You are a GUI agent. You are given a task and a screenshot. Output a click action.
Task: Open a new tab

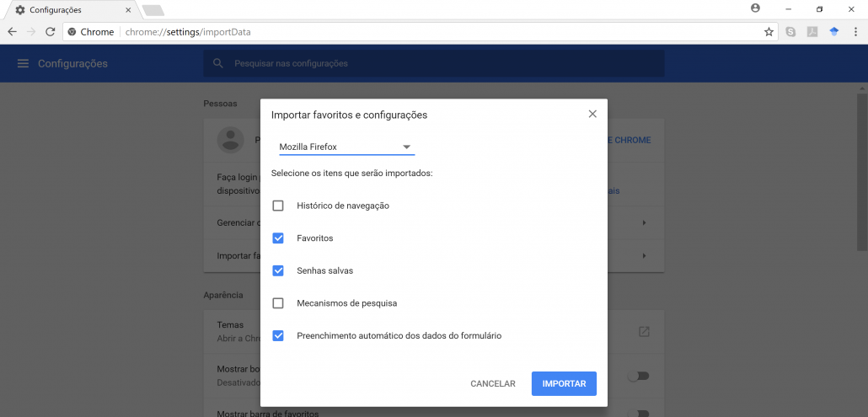153,10
